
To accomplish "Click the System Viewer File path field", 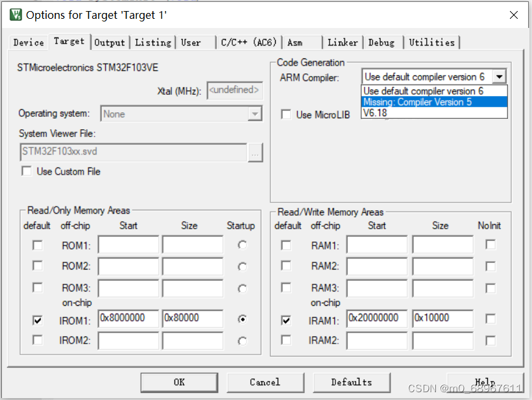I will tap(134, 152).
